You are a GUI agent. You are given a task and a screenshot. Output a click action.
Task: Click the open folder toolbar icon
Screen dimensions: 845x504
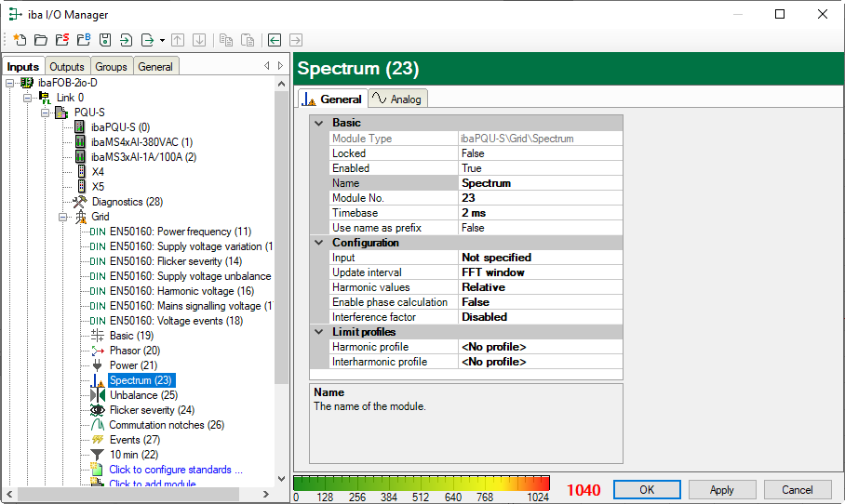point(40,40)
